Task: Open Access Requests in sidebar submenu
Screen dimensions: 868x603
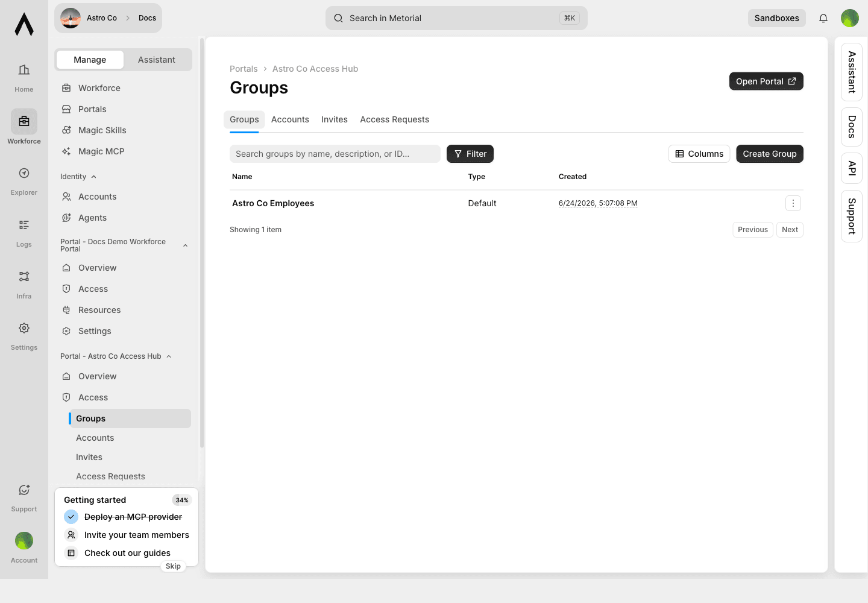Action: (x=130, y=476)
